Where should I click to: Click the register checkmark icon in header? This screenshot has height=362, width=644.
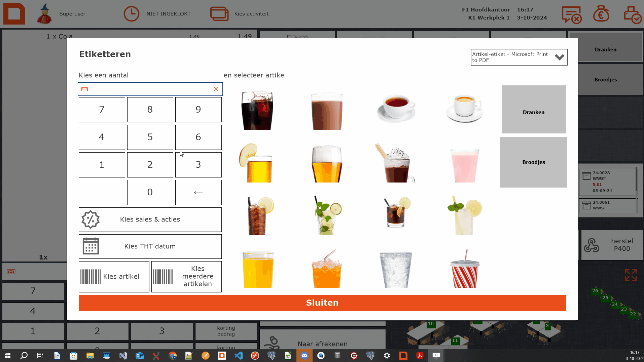(633, 15)
